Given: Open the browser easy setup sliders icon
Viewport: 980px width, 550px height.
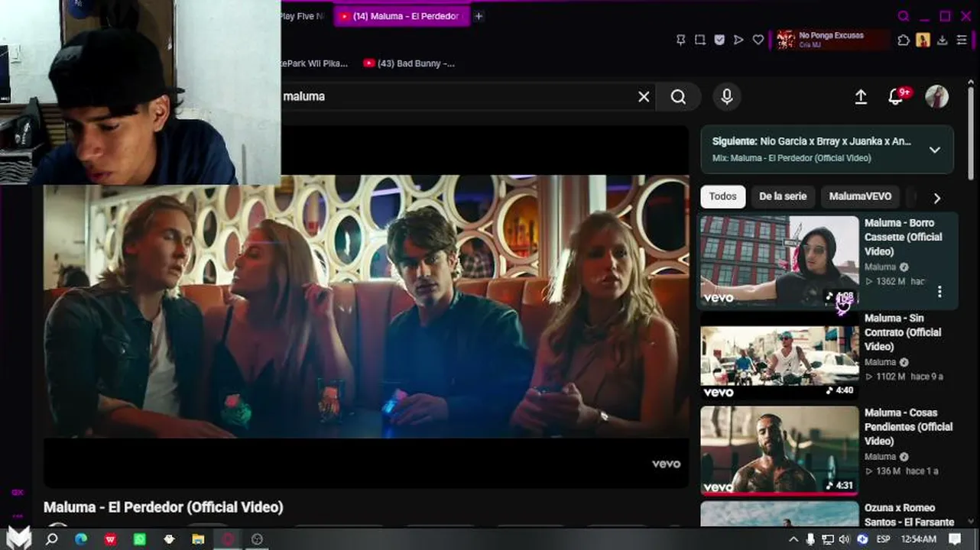Looking at the screenshot, I should coord(962,40).
